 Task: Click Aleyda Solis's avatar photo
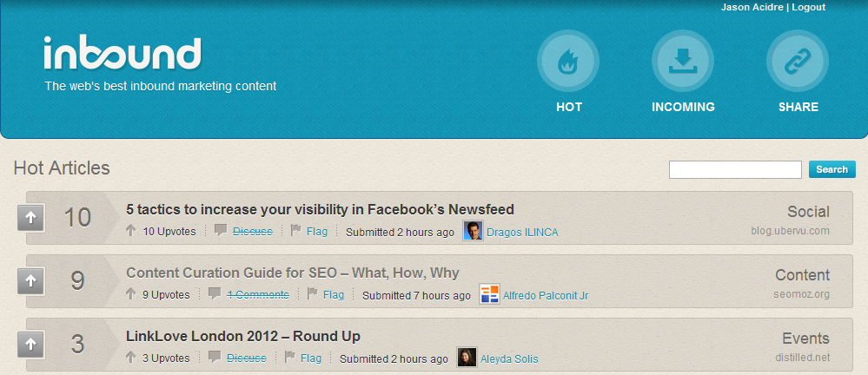467,359
